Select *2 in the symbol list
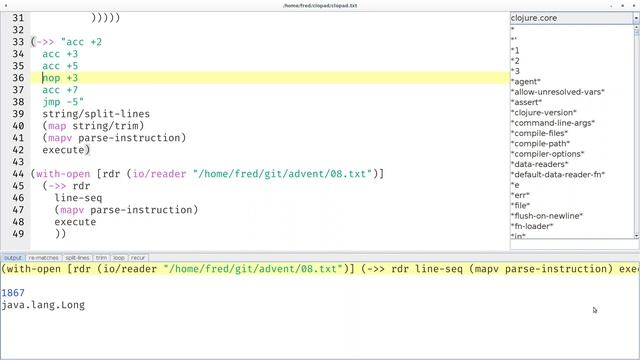 tap(515, 61)
